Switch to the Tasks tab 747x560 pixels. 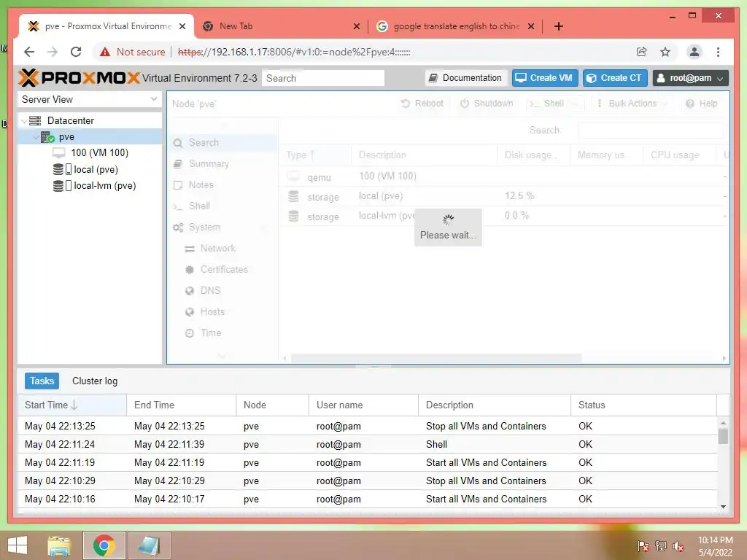pyautogui.click(x=42, y=381)
